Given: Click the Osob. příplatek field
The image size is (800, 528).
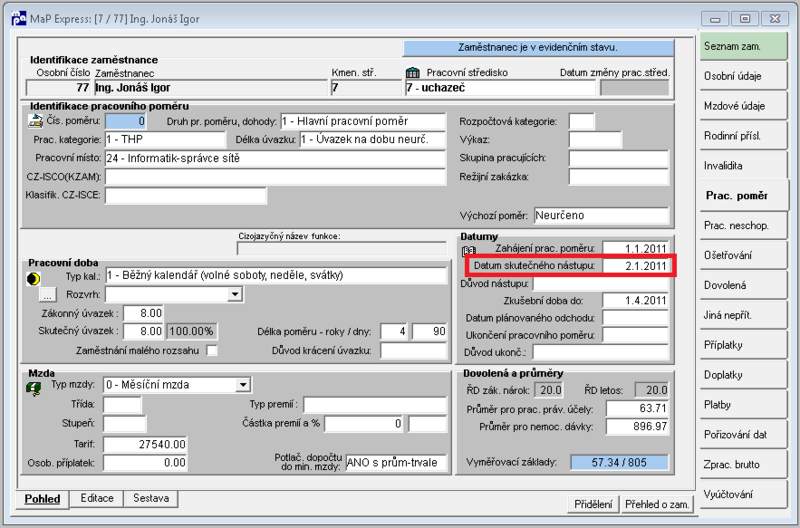Looking at the screenshot, I should (145, 463).
